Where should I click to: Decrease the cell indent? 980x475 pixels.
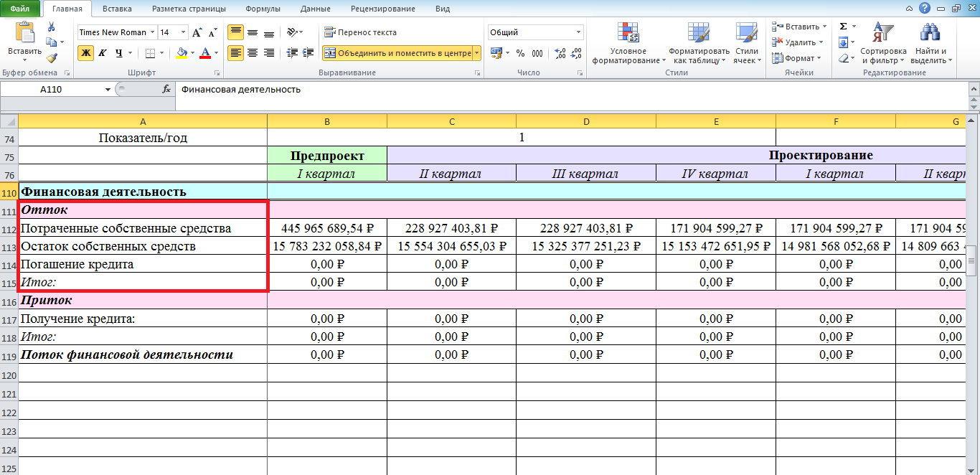tap(292, 53)
